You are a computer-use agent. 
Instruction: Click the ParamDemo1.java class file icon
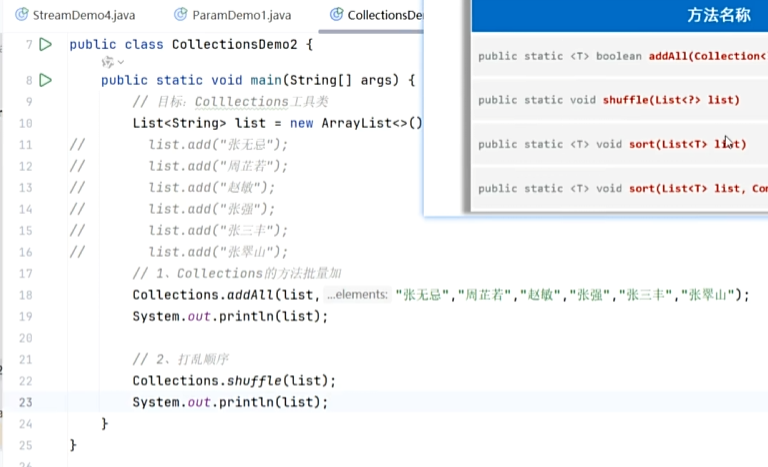tap(181, 15)
